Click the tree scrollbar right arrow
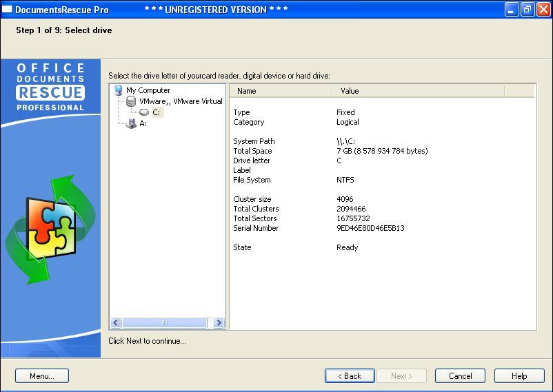The height and width of the screenshot is (392, 553). pyautogui.click(x=219, y=322)
